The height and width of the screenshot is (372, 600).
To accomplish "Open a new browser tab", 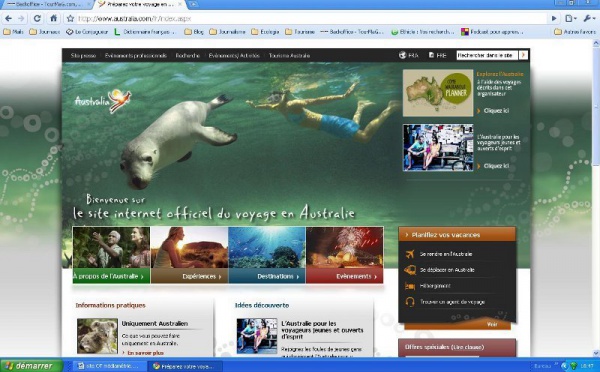I will [x=193, y=4].
